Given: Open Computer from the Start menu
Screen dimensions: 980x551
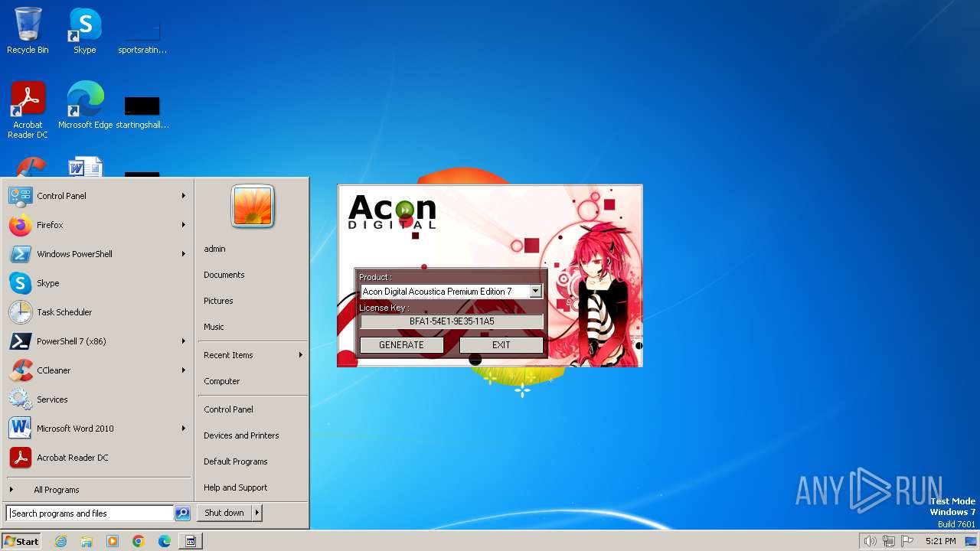Looking at the screenshot, I should click(x=253, y=381).
